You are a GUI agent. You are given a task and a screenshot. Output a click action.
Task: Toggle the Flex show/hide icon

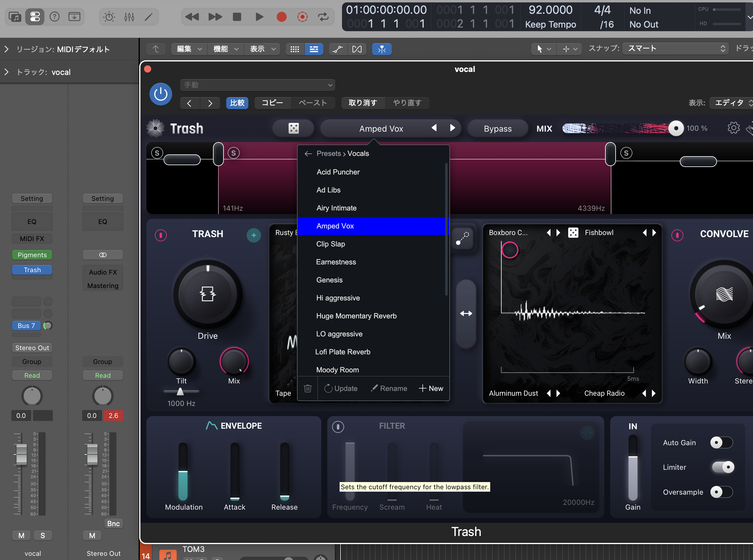pos(357,49)
